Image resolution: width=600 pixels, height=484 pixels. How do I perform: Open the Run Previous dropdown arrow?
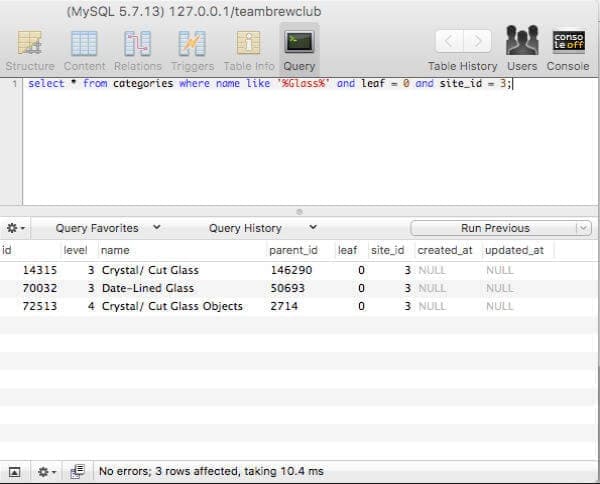[x=584, y=228]
